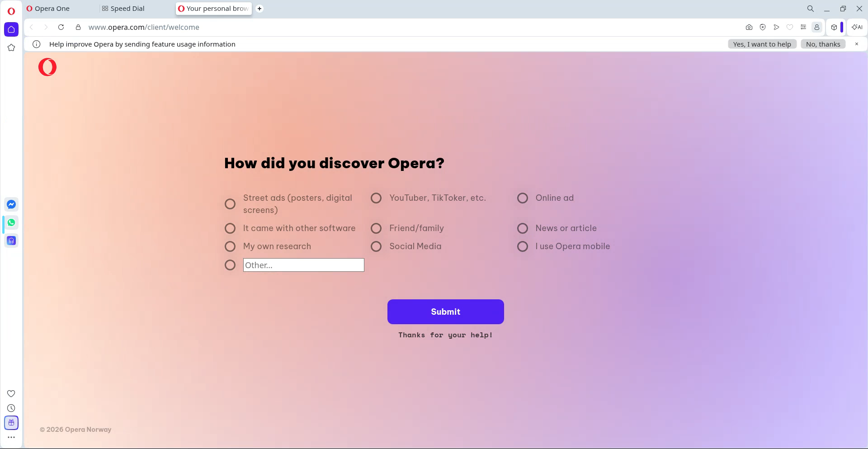Select 'Street ads (posters, digital screens)' radio option
Viewport: 868px width, 449px height.
click(230, 204)
